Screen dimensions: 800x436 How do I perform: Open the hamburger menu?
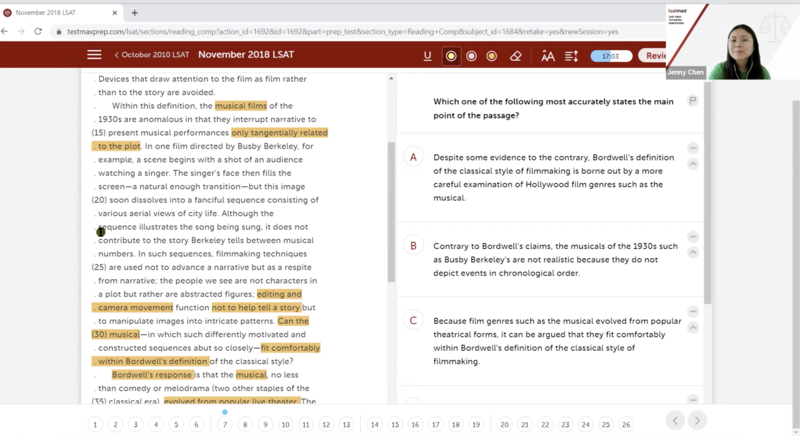coord(94,55)
